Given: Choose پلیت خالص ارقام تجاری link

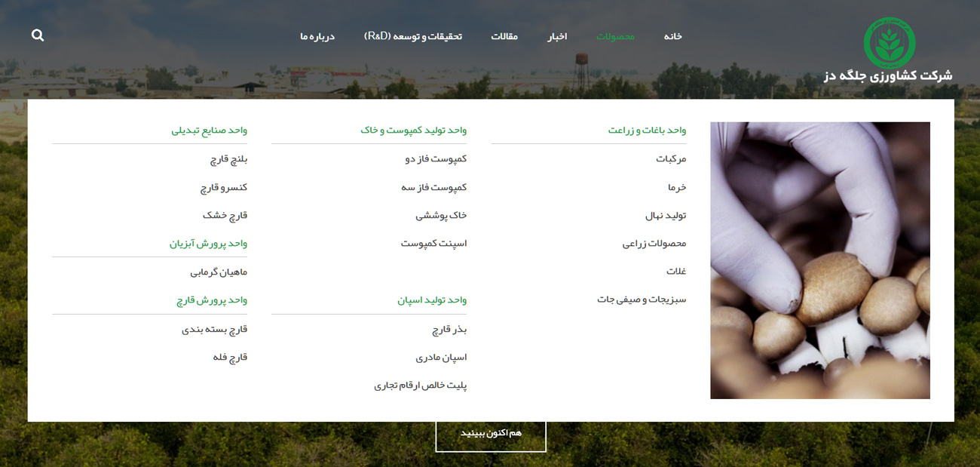Looking at the screenshot, I should click(x=421, y=386).
